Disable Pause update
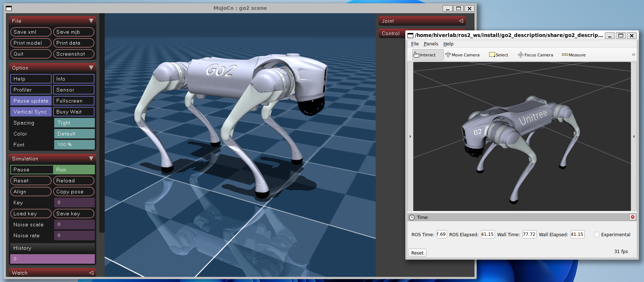The height and width of the screenshot is (282, 644). (31, 101)
